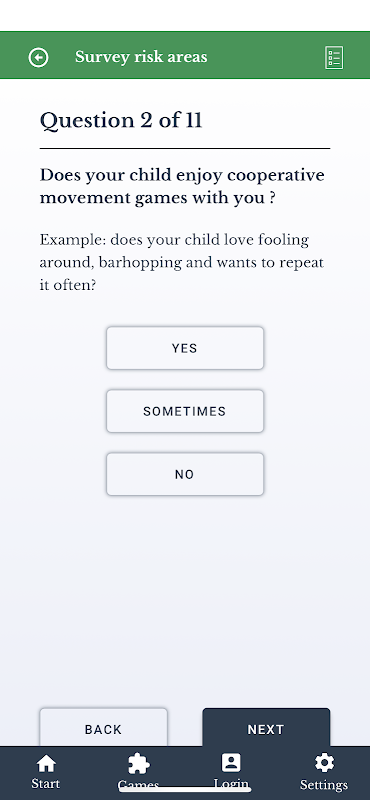Switch to the Settings tab label
This screenshot has height=800, width=370.
(324, 785)
